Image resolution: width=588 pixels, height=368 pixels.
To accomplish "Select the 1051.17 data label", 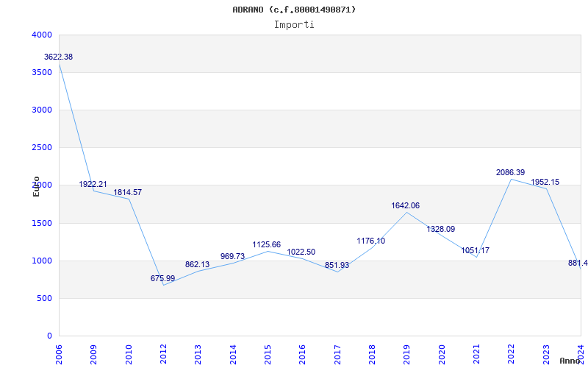I will [475, 250].
